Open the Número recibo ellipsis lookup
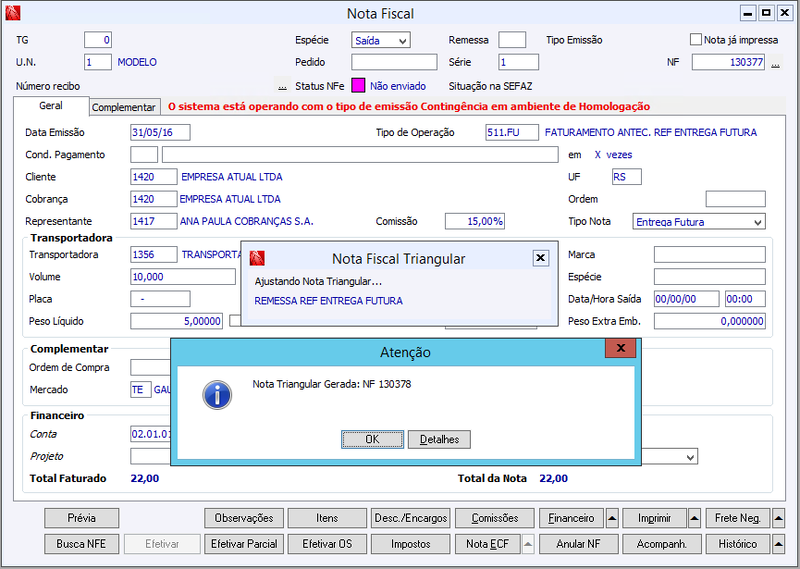The width and height of the screenshot is (800, 569). coord(283,86)
